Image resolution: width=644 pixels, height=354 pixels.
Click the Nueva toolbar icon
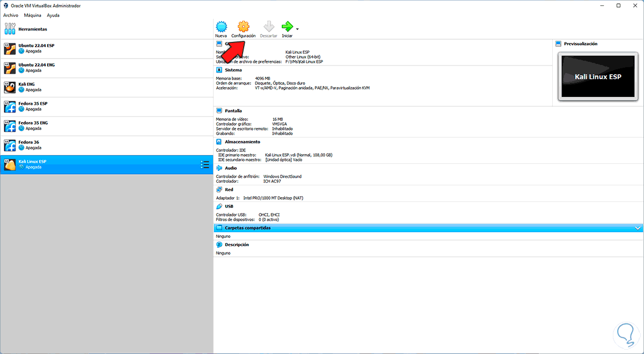pyautogui.click(x=221, y=26)
